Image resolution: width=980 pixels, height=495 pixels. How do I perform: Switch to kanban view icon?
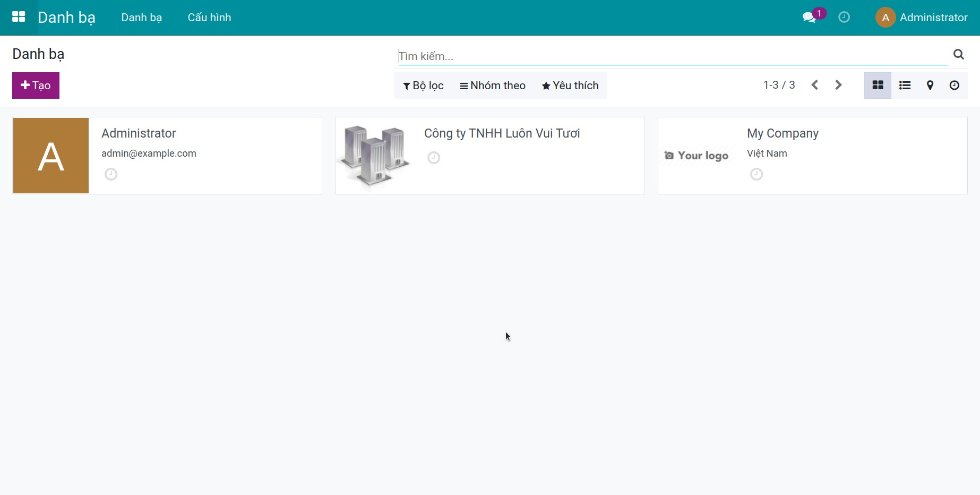877,85
